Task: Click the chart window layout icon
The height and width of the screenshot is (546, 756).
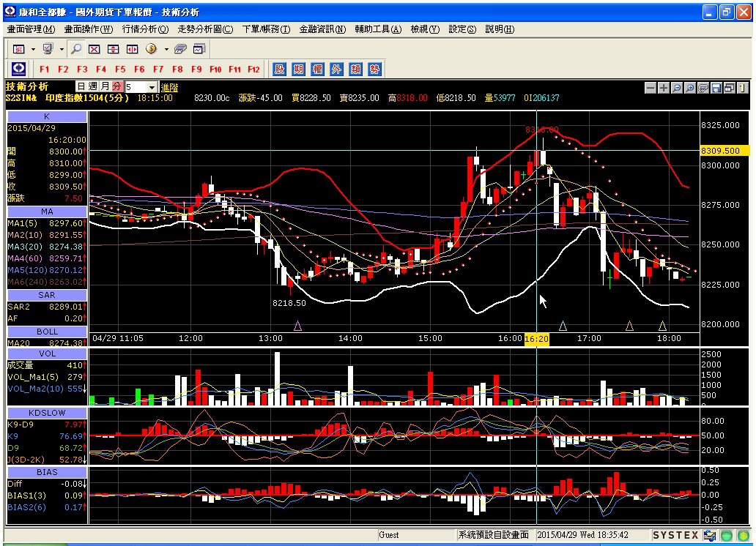Action: [730, 88]
